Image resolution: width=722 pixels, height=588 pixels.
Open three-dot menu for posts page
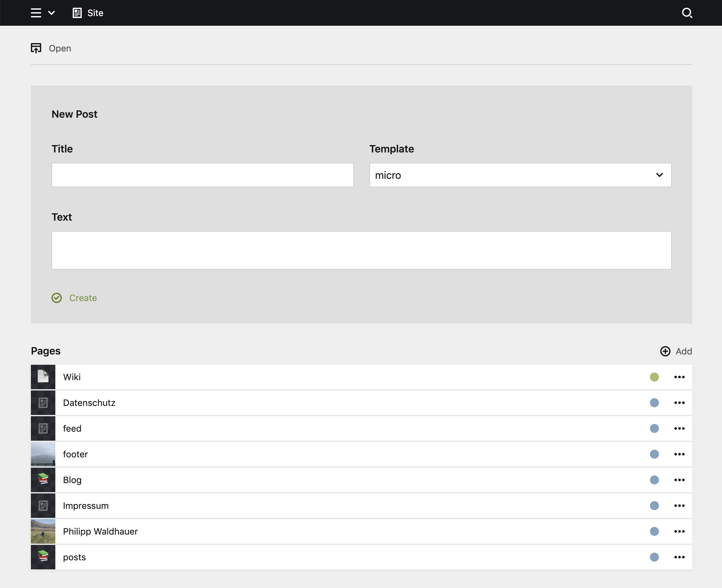tap(679, 557)
